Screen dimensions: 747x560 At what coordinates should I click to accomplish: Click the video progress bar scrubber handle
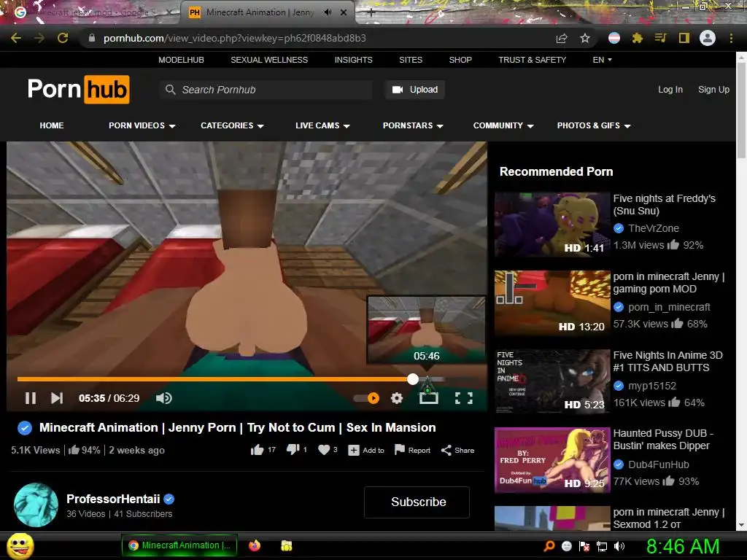(x=413, y=379)
